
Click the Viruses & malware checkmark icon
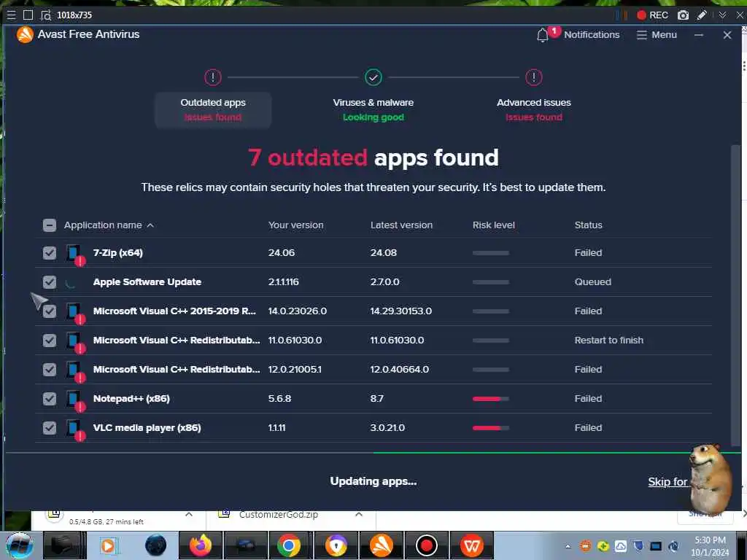(x=373, y=77)
